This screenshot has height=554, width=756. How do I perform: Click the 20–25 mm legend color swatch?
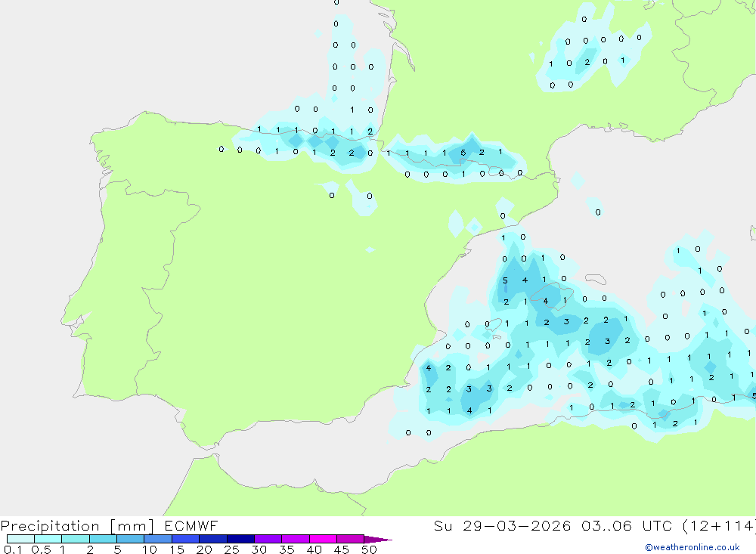212,539
